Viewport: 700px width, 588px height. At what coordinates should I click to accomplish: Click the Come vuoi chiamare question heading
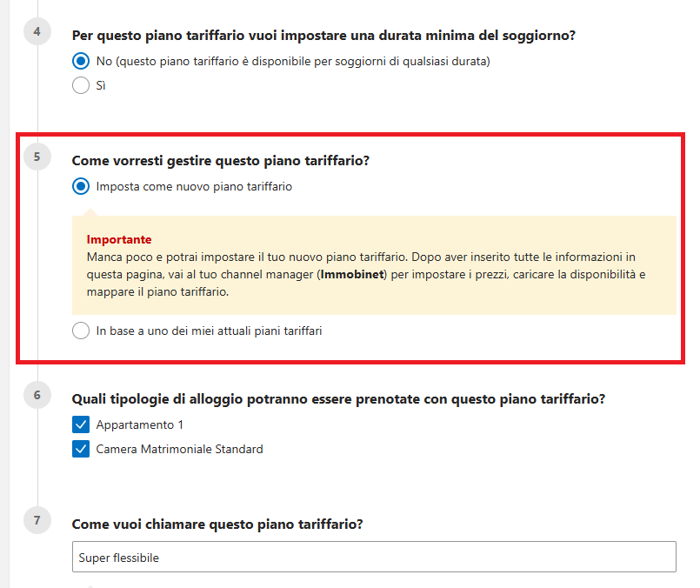(x=217, y=525)
